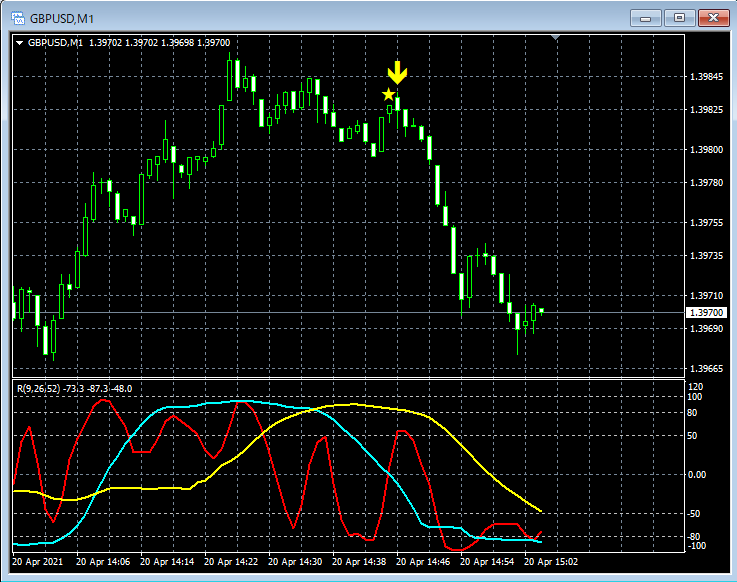This screenshot has height=582, width=737.
Task: Click price scale value 1.39690
Action: pyautogui.click(x=706, y=329)
